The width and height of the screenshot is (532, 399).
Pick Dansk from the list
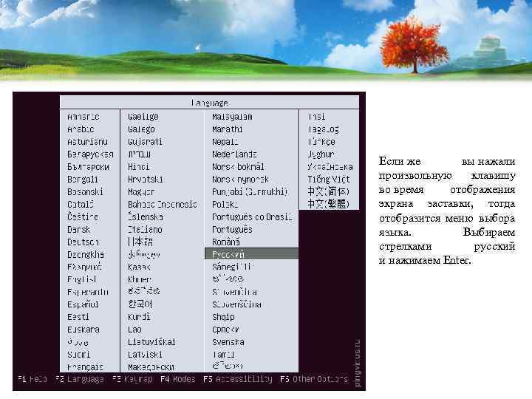tap(79, 230)
